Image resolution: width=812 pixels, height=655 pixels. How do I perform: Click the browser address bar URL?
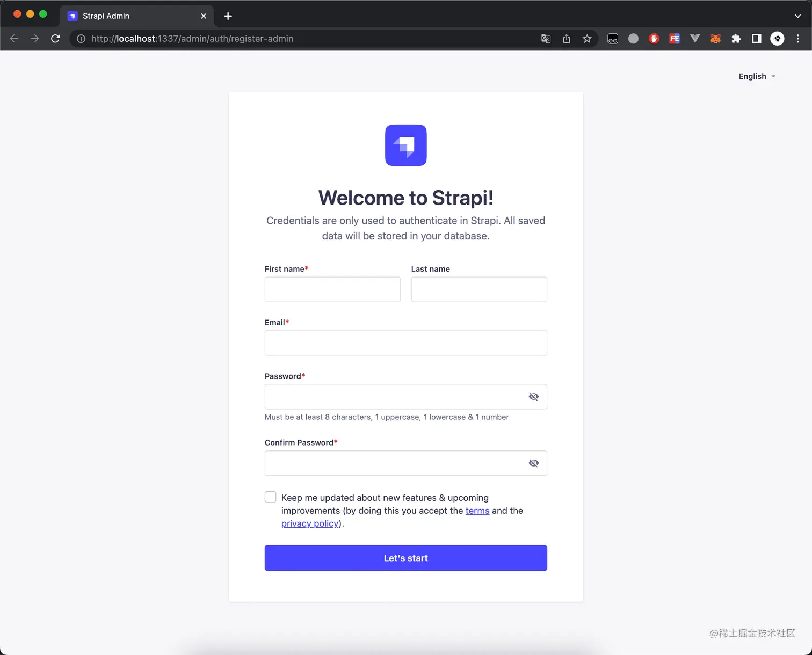tap(192, 39)
